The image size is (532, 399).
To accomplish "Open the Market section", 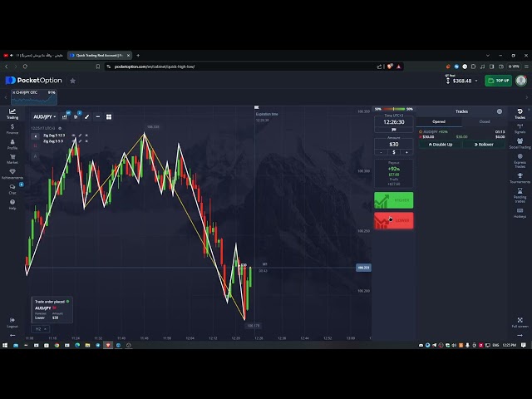I will click(12, 159).
